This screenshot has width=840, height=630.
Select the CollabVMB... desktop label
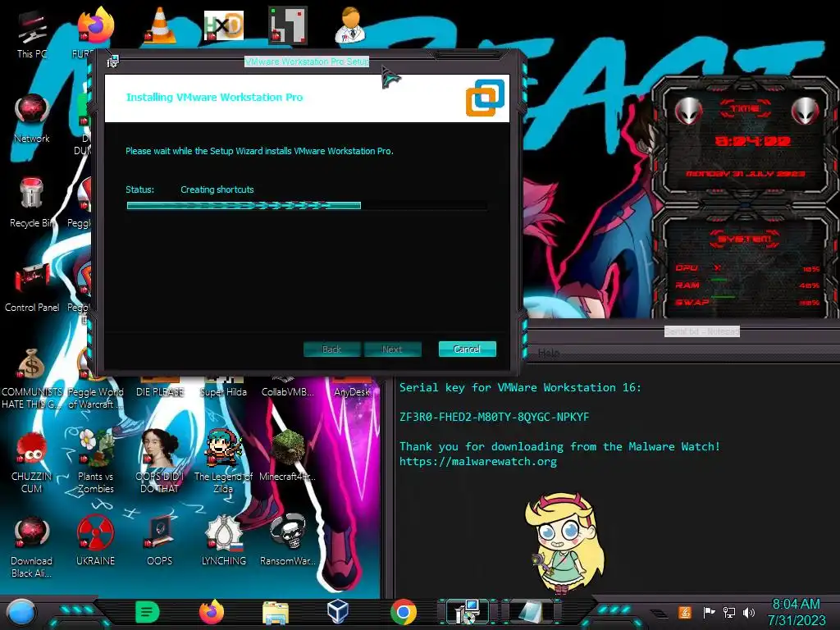click(x=288, y=392)
